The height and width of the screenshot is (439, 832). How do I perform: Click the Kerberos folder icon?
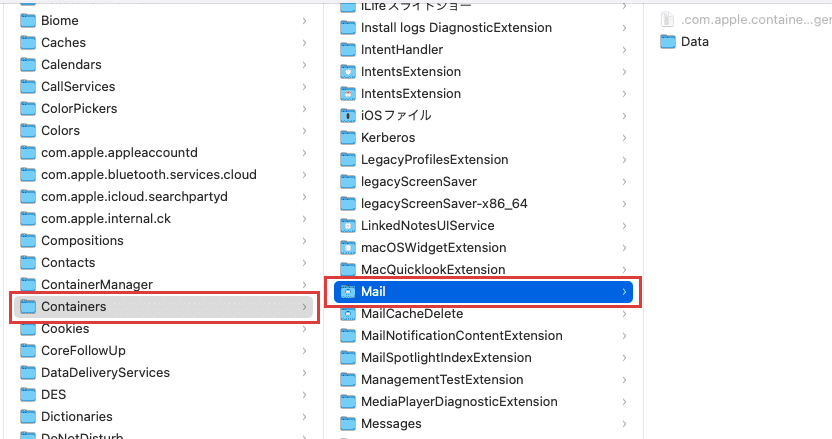(348, 137)
